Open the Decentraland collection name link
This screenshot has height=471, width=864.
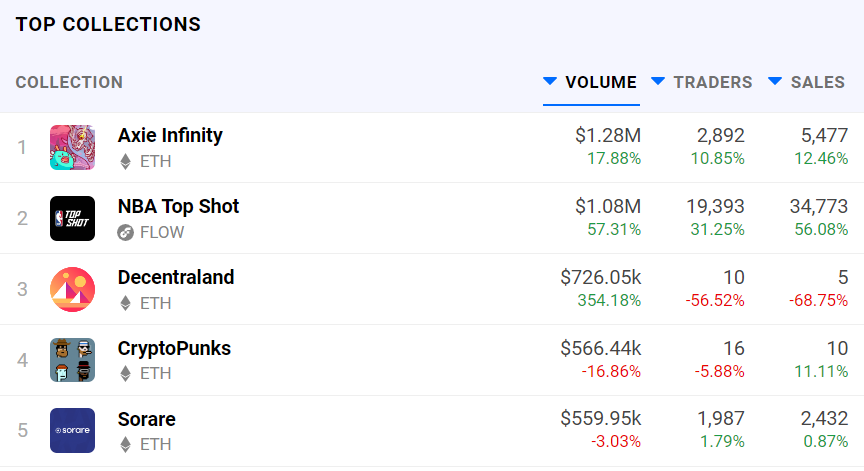[x=176, y=277]
